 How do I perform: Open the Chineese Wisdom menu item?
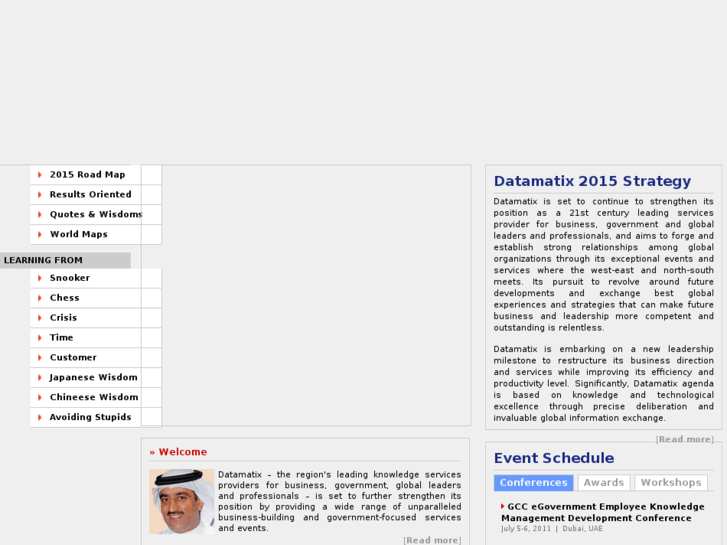pyautogui.click(x=94, y=398)
